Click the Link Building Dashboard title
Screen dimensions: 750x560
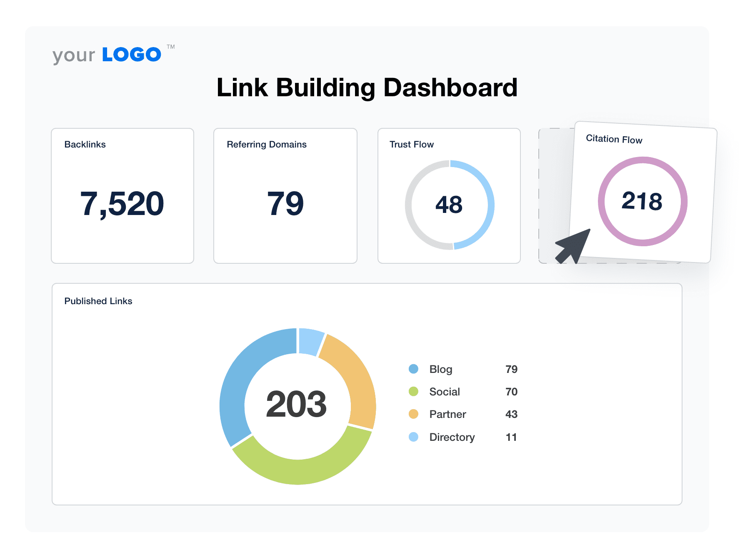[x=367, y=87]
